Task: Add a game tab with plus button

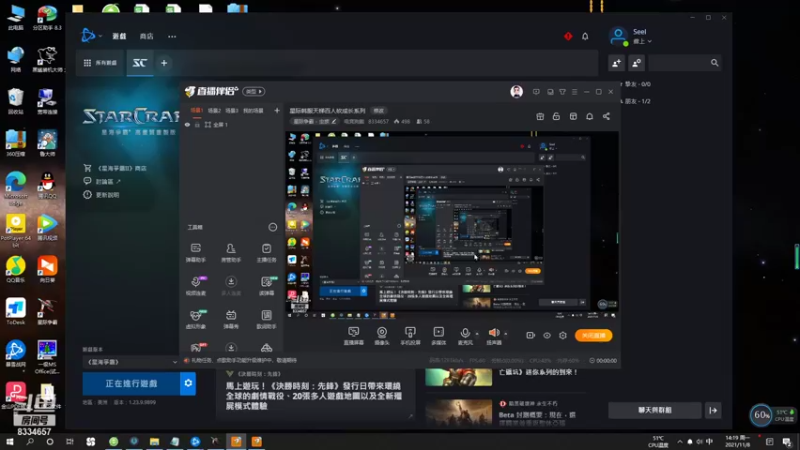Action: click(164, 63)
